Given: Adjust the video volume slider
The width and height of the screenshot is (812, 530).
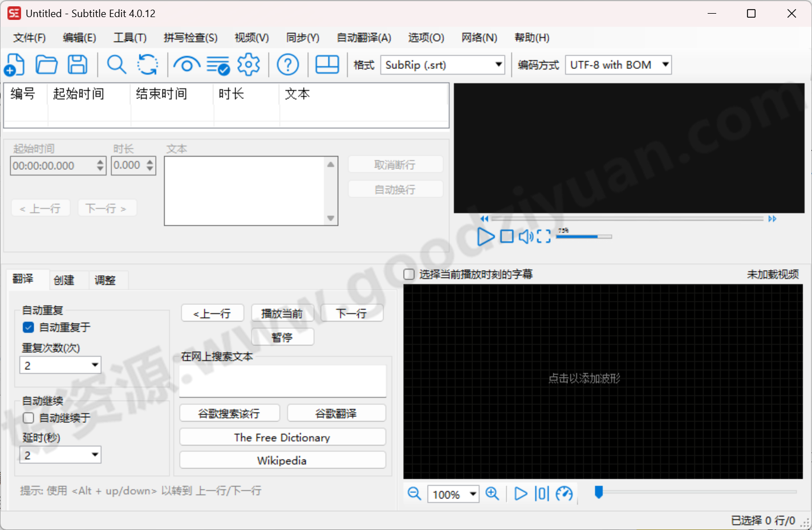Looking at the screenshot, I should (584, 236).
